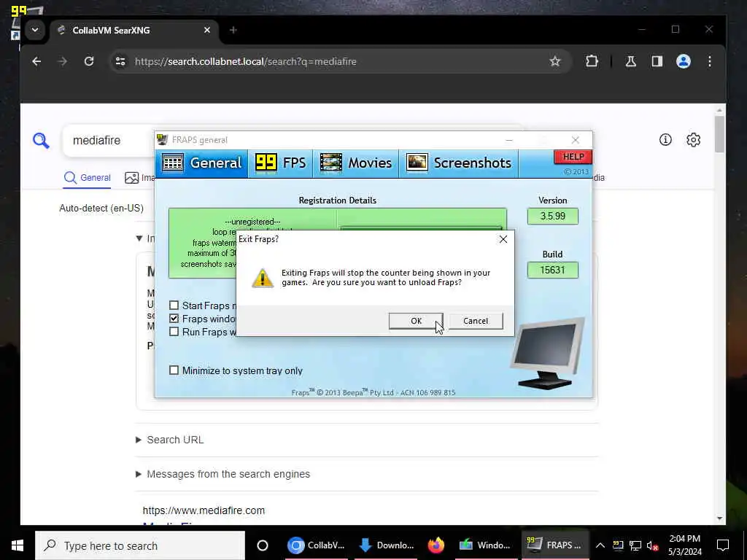Open the Windows Start menu
This screenshot has height=560, width=747.
click(18, 545)
